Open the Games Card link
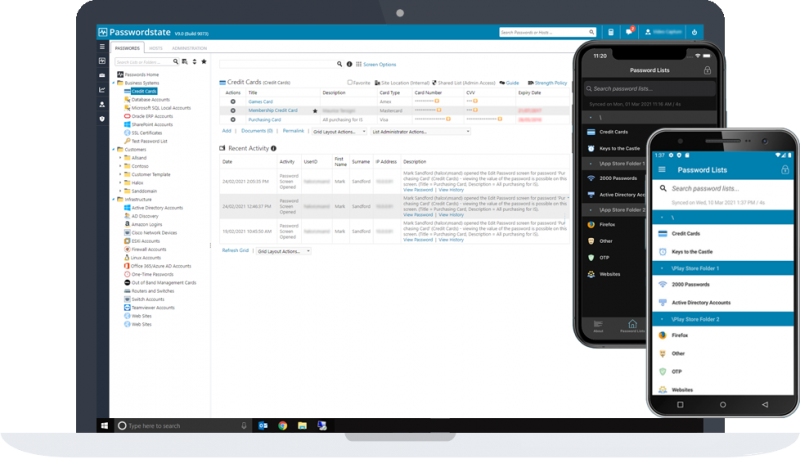Image resolution: width=800 pixels, height=459 pixels. [261, 101]
